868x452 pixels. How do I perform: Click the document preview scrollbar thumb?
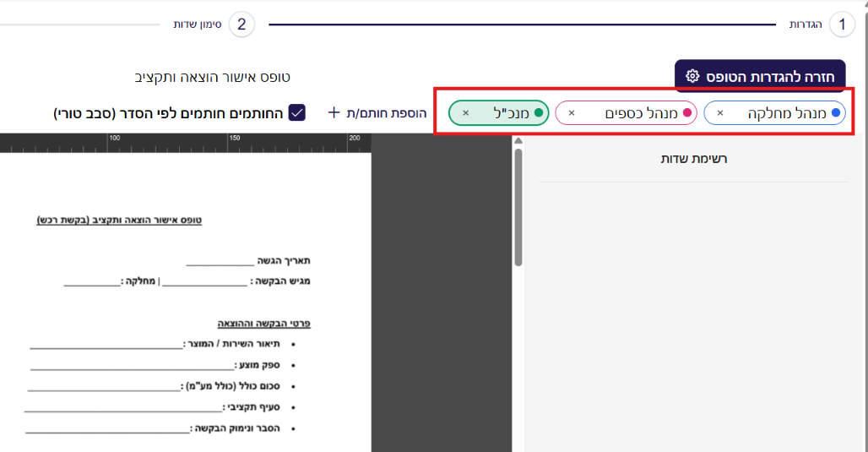point(518,207)
